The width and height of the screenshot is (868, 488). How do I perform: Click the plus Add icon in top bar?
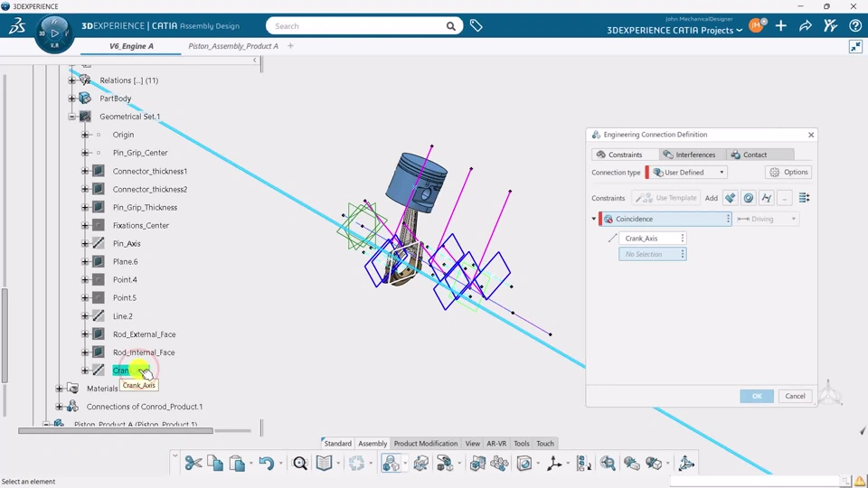780,25
